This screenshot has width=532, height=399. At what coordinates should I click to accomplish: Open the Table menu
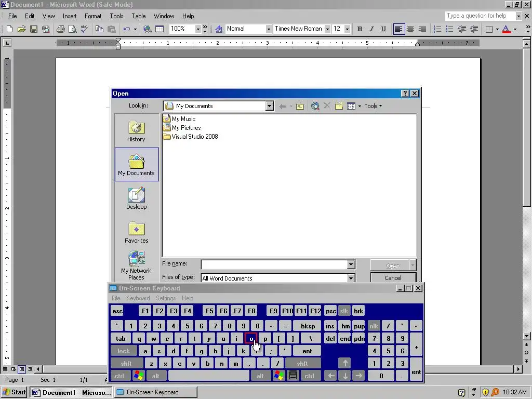click(x=138, y=16)
